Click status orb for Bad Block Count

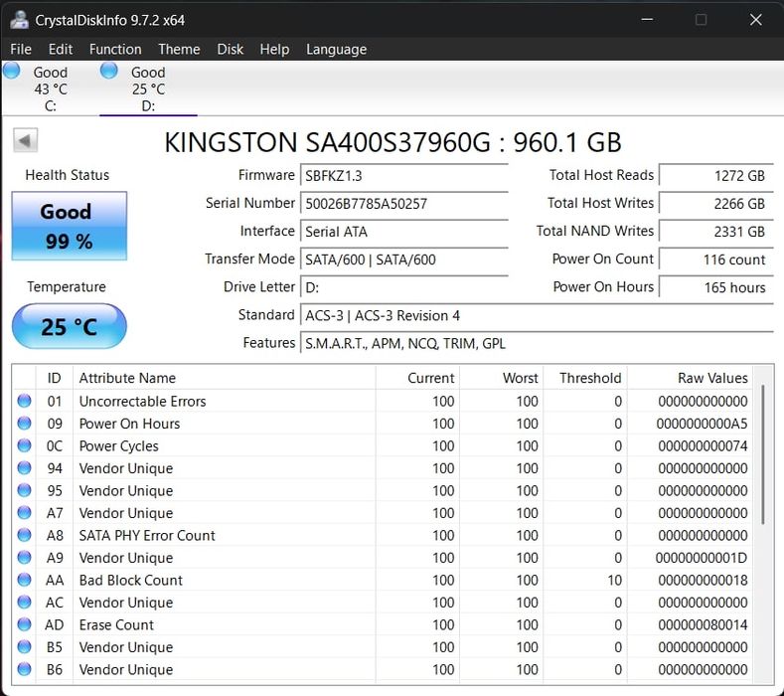(24, 580)
